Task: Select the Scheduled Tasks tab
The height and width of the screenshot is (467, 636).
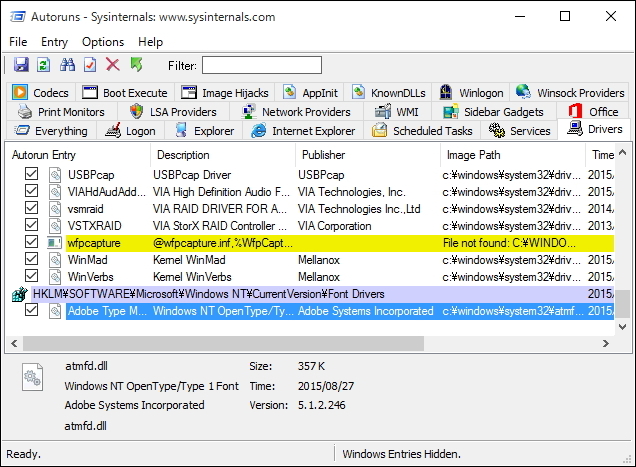Action: 422,131
